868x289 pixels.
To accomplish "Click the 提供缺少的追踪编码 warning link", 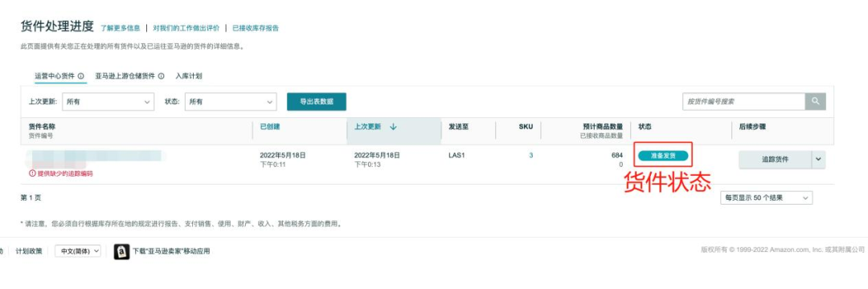I will [65, 173].
